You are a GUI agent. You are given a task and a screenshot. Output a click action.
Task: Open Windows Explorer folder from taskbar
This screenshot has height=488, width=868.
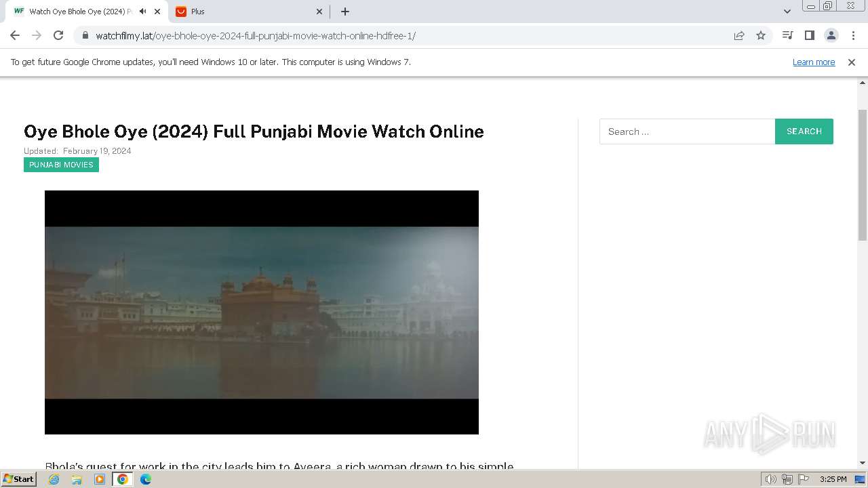coord(77,479)
